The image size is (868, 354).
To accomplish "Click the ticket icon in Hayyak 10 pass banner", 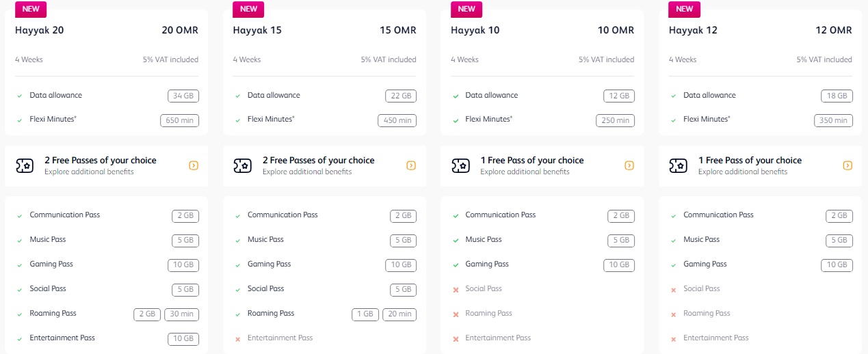I will (460, 165).
